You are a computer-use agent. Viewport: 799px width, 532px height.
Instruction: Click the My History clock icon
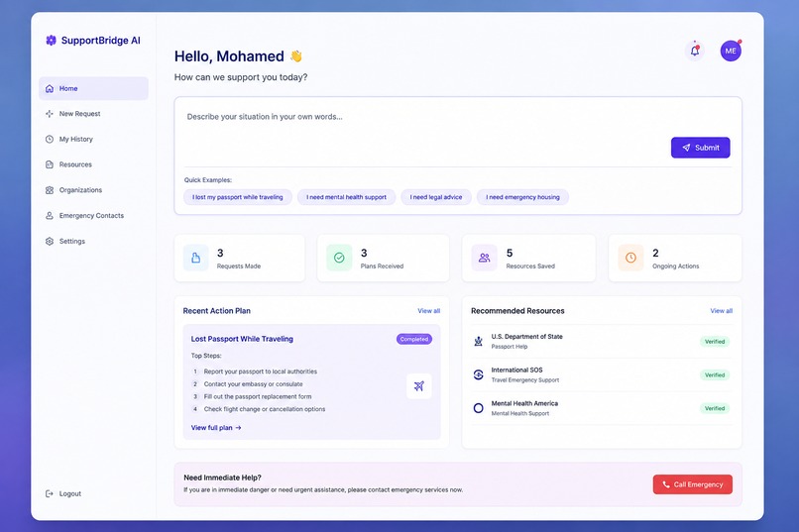point(50,139)
